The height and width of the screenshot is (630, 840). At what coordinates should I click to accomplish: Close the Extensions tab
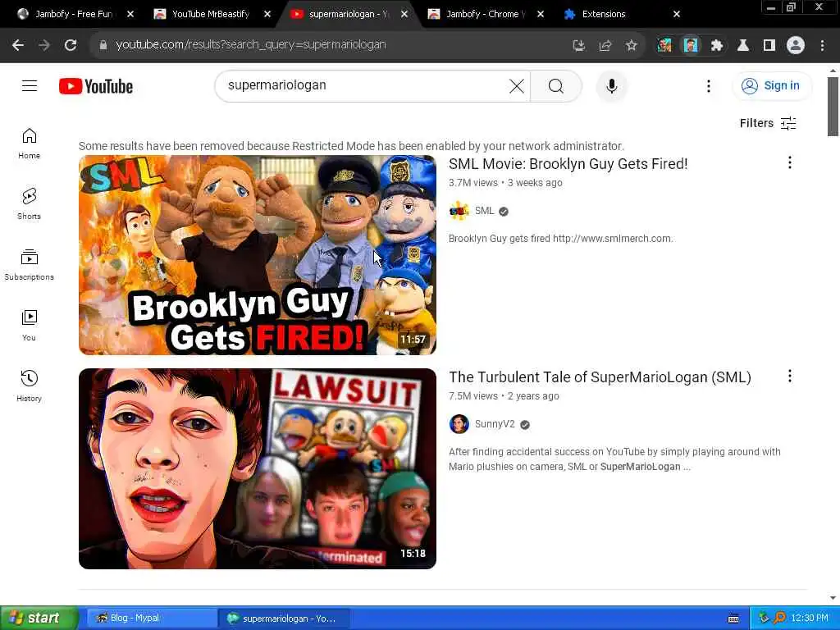coord(677,14)
